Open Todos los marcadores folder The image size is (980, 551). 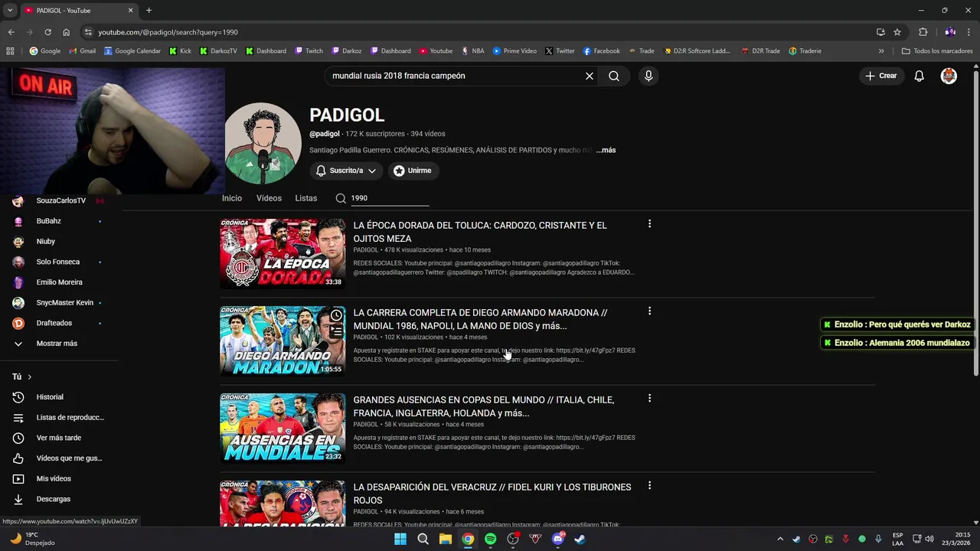(937, 51)
